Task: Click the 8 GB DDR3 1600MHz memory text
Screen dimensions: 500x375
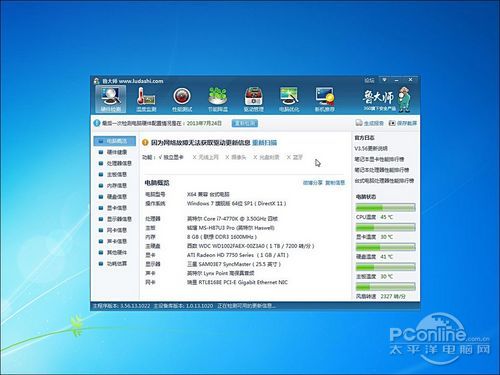Action: point(222,237)
